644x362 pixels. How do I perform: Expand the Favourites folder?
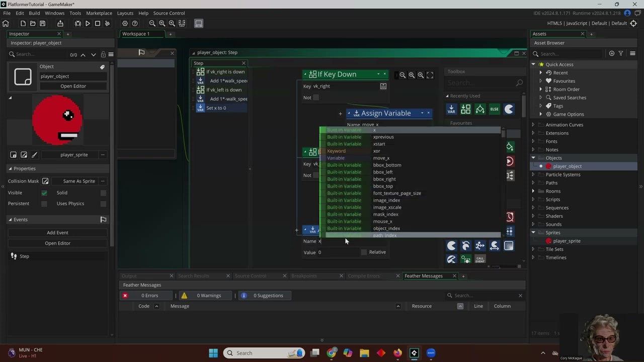541,81
